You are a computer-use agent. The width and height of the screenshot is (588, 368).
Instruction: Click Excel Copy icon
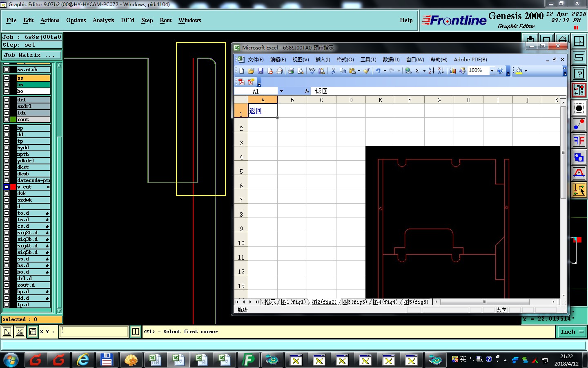343,71
